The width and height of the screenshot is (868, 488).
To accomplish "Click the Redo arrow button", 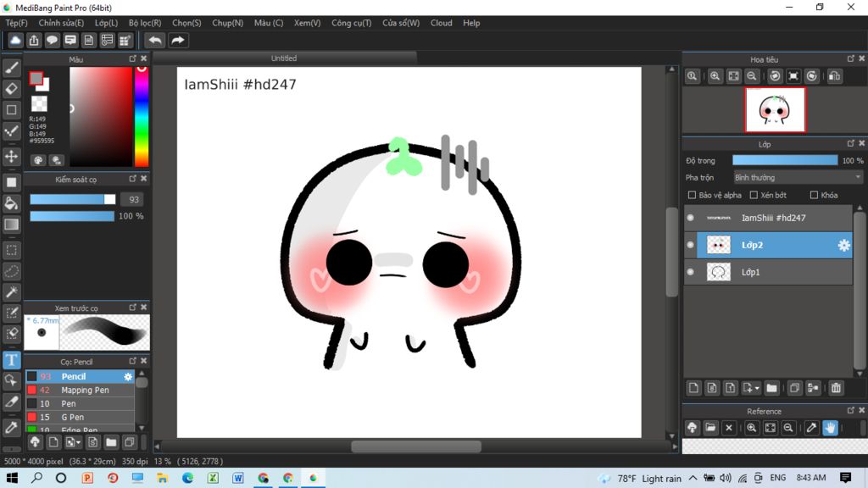I will pyautogui.click(x=178, y=40).
